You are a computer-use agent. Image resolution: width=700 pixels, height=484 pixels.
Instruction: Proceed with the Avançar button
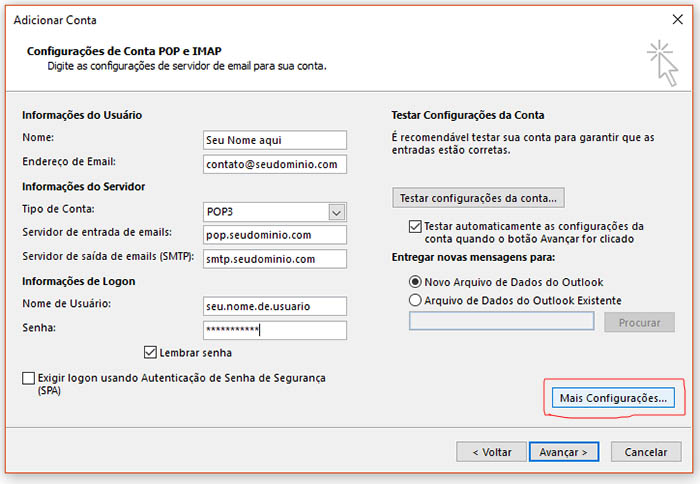(x=563, y=452)
